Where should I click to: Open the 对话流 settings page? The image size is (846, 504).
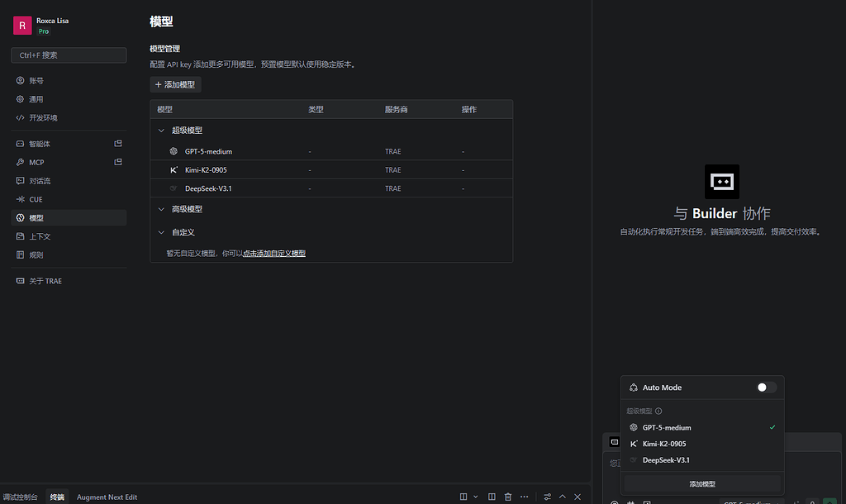(x=69, y=181)
